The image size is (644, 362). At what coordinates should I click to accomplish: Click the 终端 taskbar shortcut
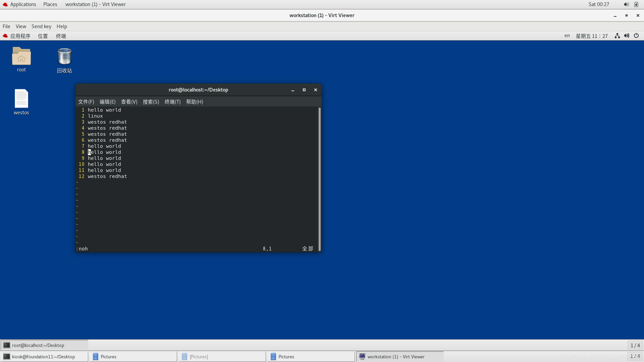(61, 36)
